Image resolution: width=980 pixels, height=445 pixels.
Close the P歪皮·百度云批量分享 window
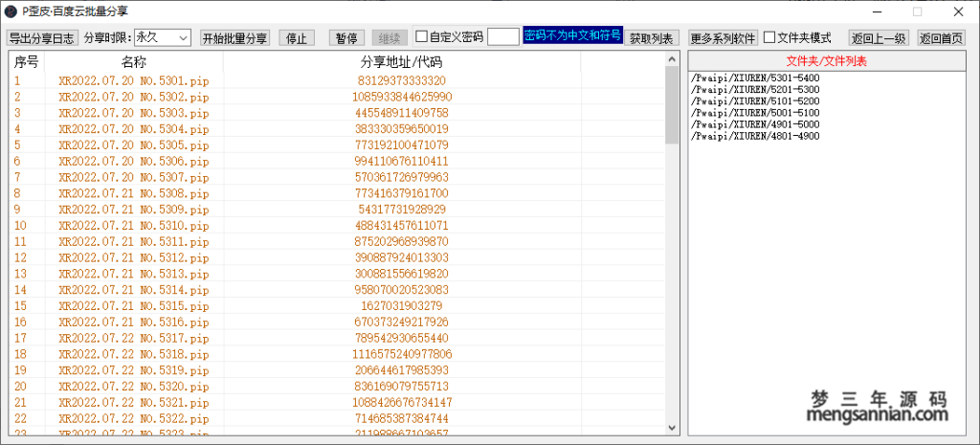pos(958,11)
